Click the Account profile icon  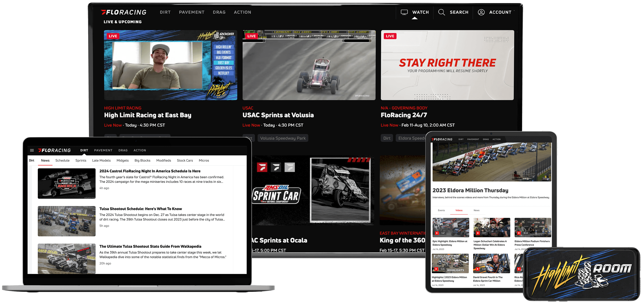(x=481, y=12)
